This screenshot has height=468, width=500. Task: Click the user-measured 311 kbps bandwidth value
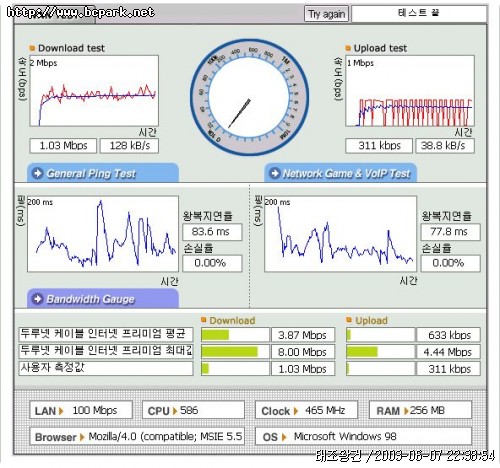tap(449, 369)
